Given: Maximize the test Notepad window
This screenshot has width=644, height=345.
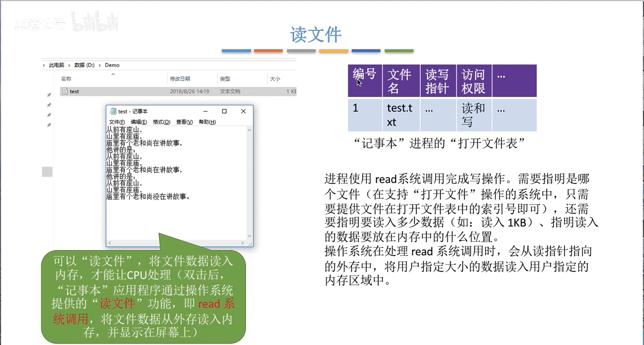Looking at the screenshot, I should point(224,111).
